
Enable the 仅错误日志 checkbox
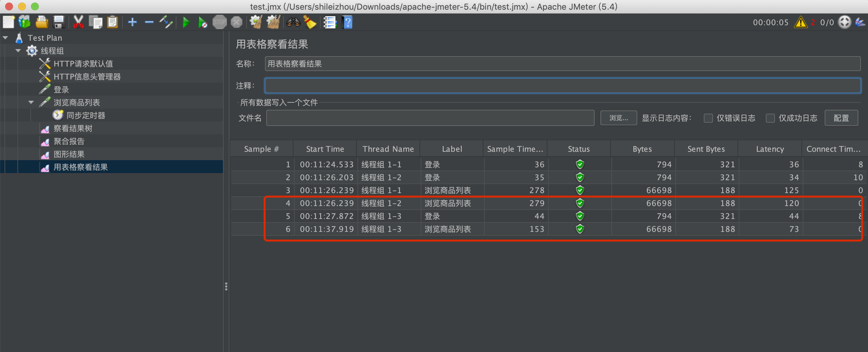click(x=708, y=118)
